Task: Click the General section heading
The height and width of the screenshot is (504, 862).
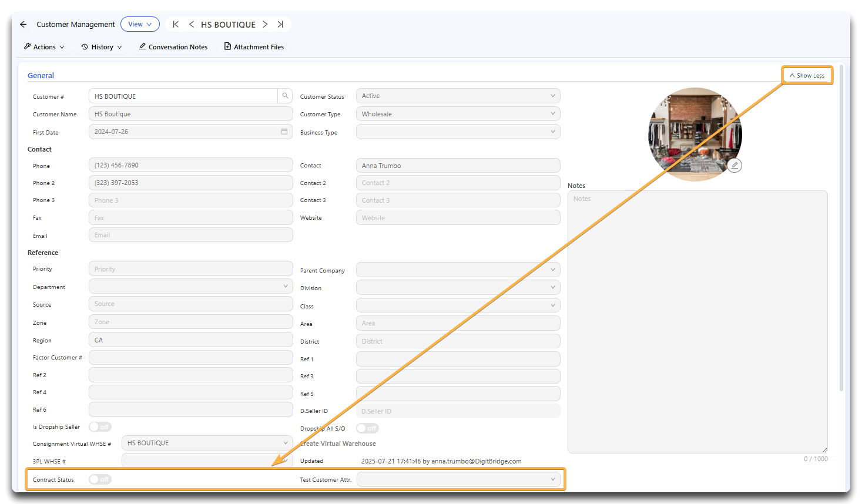Action: [41, 75]
